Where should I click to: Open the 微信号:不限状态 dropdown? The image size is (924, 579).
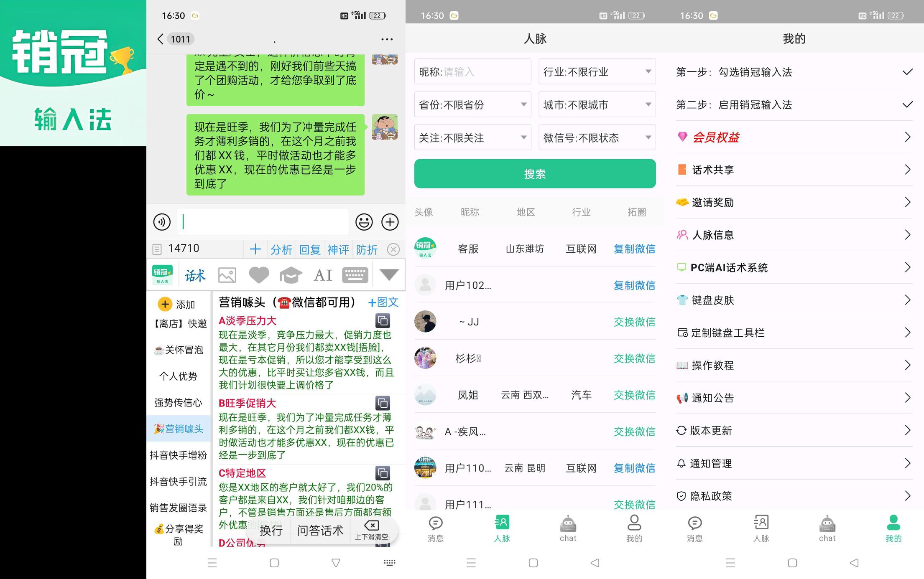point(597,137)
